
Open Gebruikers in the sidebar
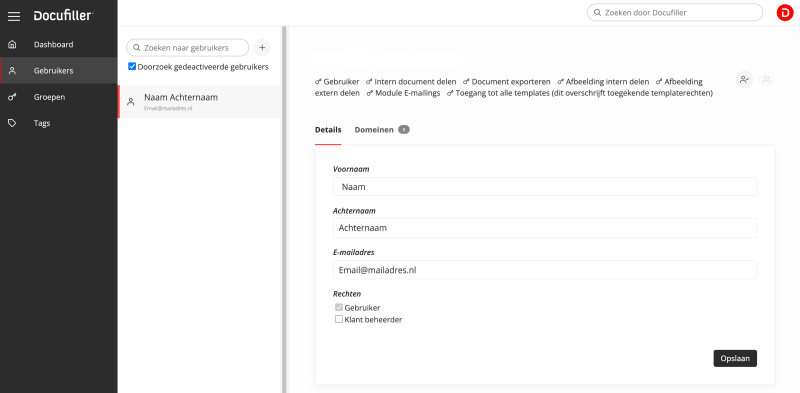[59, 70]
